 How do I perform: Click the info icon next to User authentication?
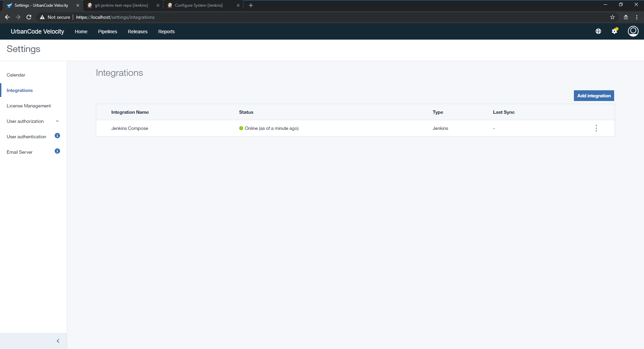coord(57,136)
